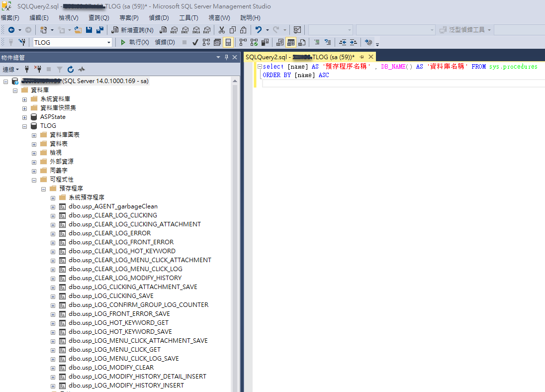Viewport: 545px width, 392px height.
Task: Click the Specify Template Parameter Values icon
Action: (x=368, y=42)
